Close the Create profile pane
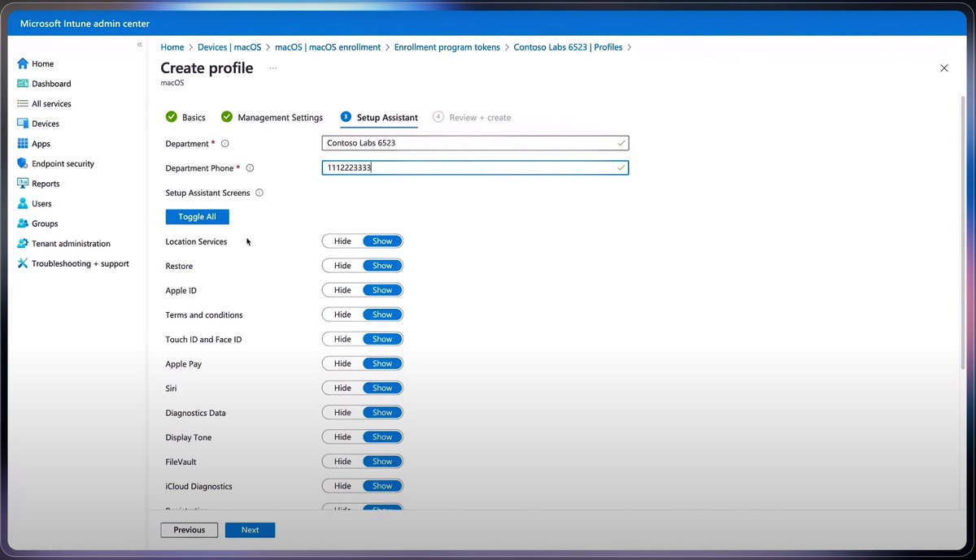The image size is (976, 560). coord(943,68)
